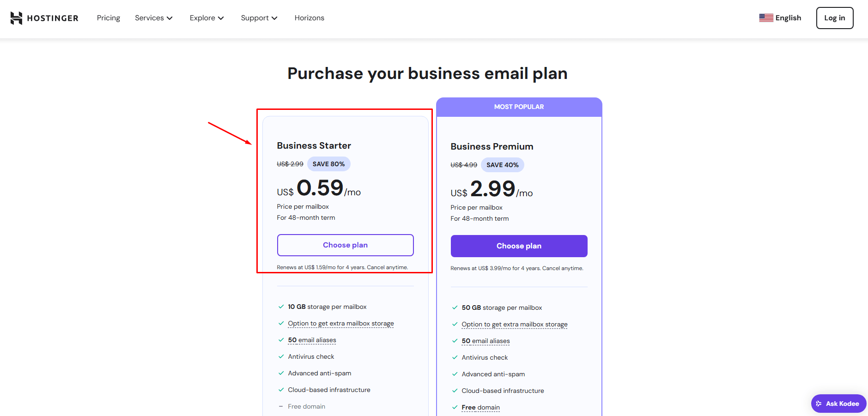Choose the Business Starter plan
Screen dimensions: 868x416
pos(345,245)
